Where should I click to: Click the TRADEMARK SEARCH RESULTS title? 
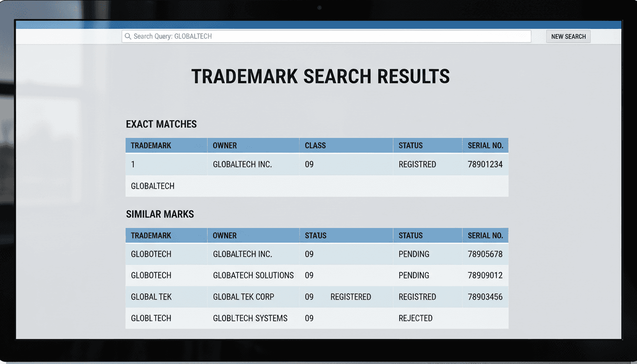coord(320,77)
